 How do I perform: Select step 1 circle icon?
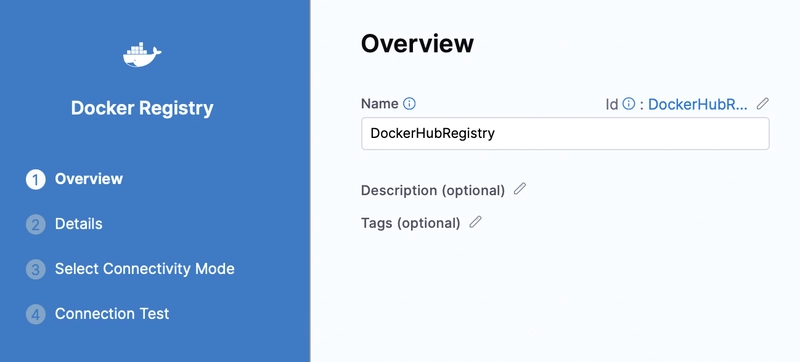36,179
